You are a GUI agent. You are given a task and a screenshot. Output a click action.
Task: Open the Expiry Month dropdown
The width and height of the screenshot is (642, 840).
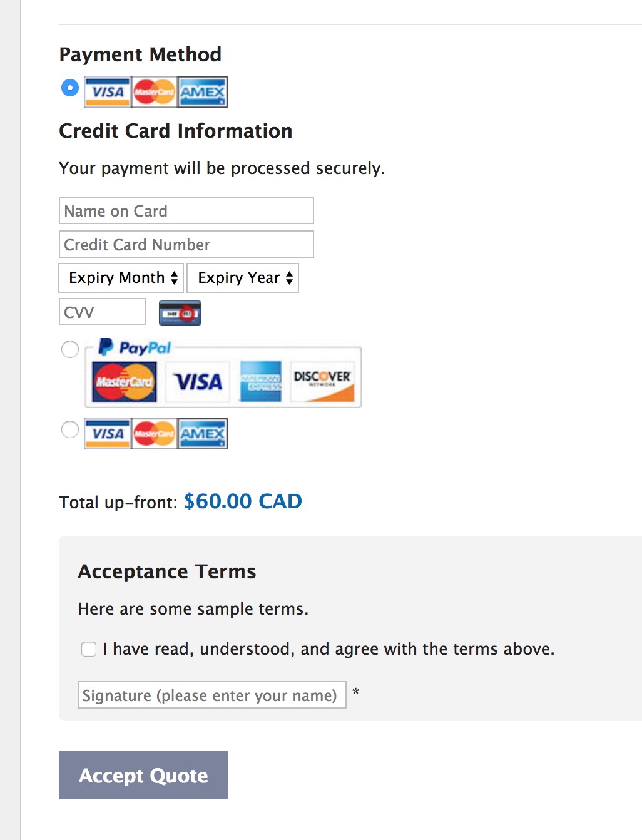point(121,278)
